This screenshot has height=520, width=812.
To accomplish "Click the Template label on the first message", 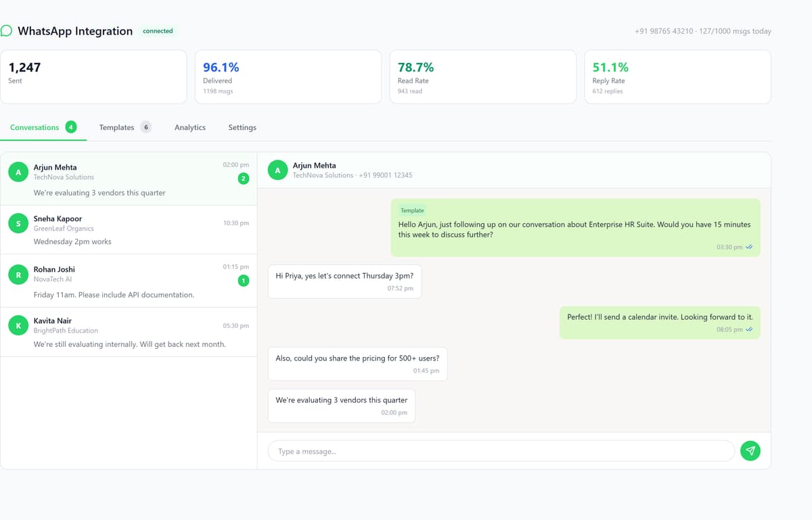I will tap(412, 210).
